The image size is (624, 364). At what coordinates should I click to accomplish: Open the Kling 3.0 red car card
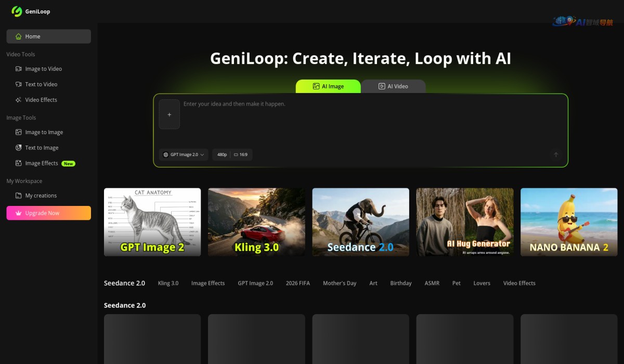(256, 222)
